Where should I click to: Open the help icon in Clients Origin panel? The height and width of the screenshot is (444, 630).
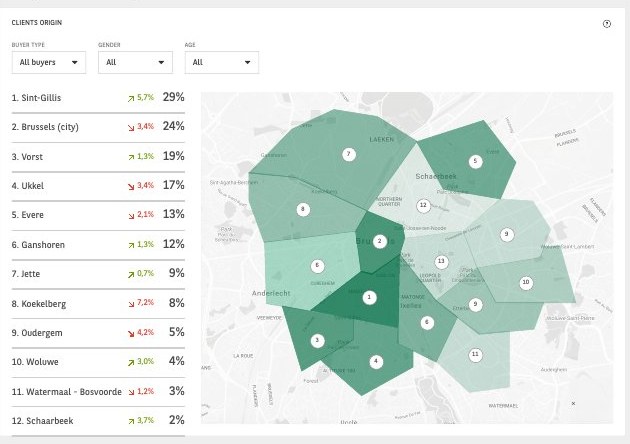click(607, 24)
